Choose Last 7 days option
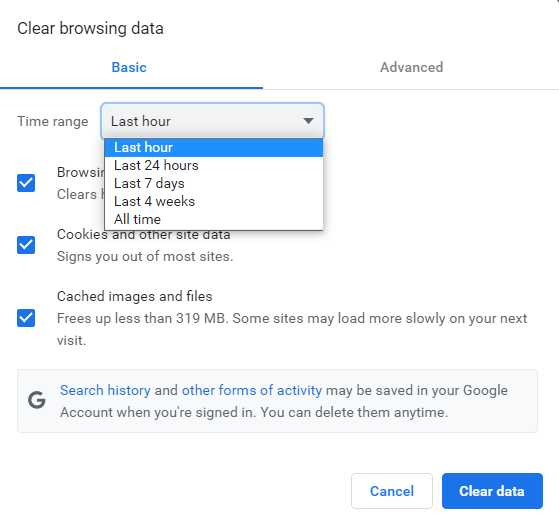The width and height of the screenshot is (559, 520). click(x=214, y=183)
